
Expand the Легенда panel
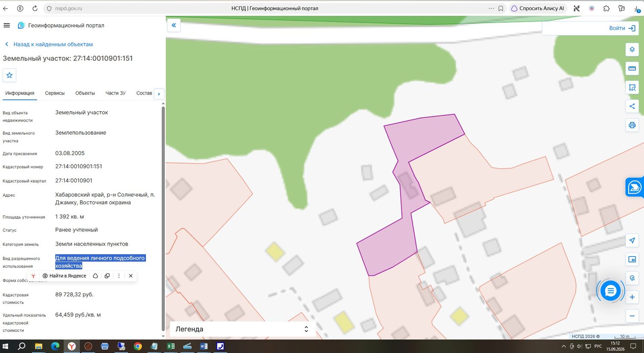(x=243, y=329)
